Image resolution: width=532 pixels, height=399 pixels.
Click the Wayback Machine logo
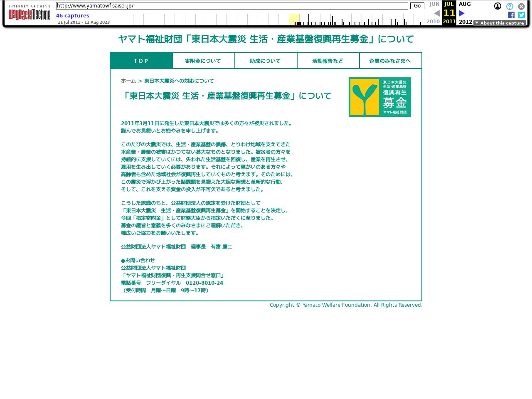click(x=30, y=13)
